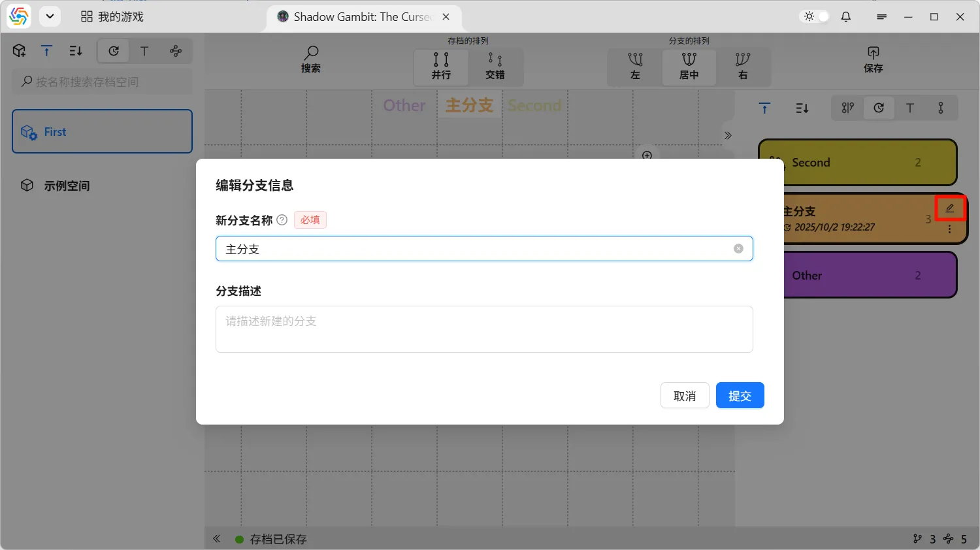Toggle the light/dark theme switch
The height and width of the screenshot is (550, 980).
point(816,17)
